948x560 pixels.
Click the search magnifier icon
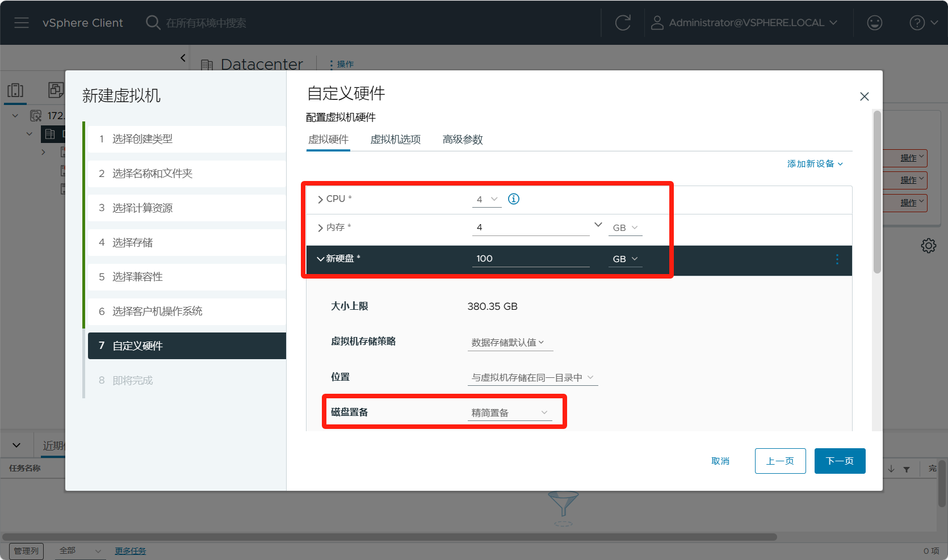tap(153, 23)
